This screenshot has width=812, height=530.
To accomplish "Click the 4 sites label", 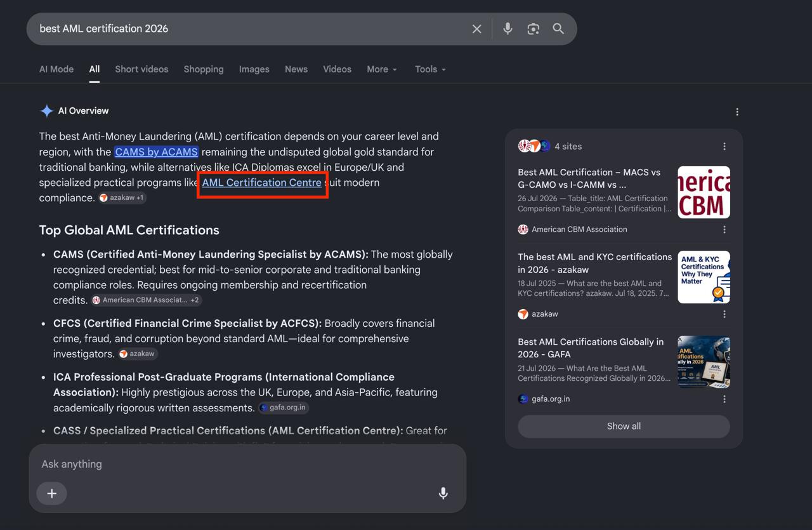I will click(568, 146).
